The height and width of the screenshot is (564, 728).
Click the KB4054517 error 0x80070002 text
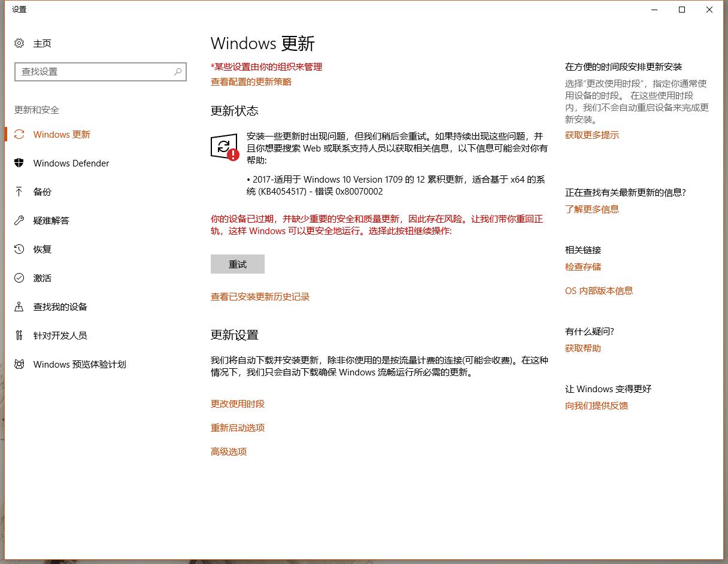pyautogui.click(x=396, y=186)
